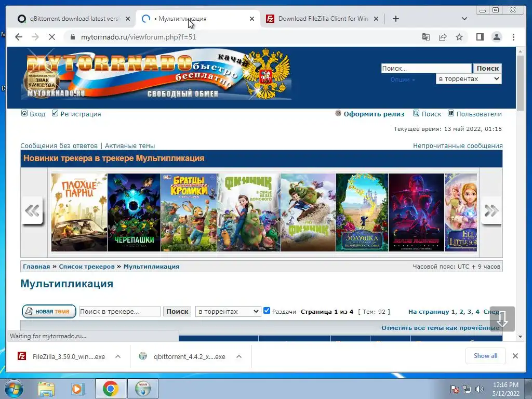Go back to the previous page
The width and height of the screenshot is (532, 399).
pyautogui.click(x=19, y=37)
